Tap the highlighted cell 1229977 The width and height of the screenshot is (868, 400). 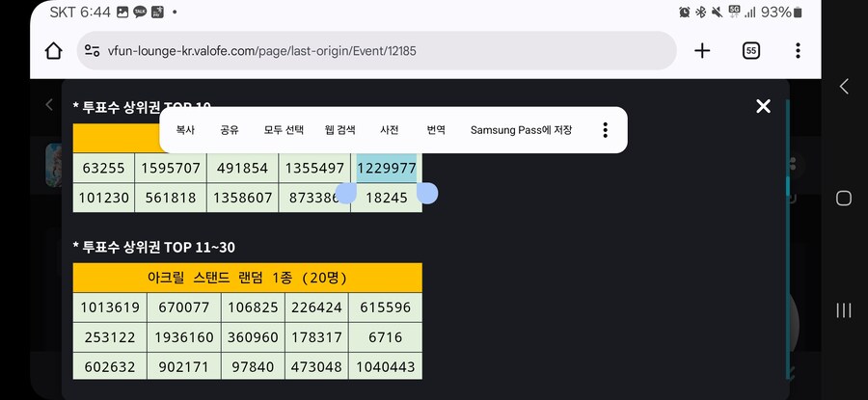387,168
